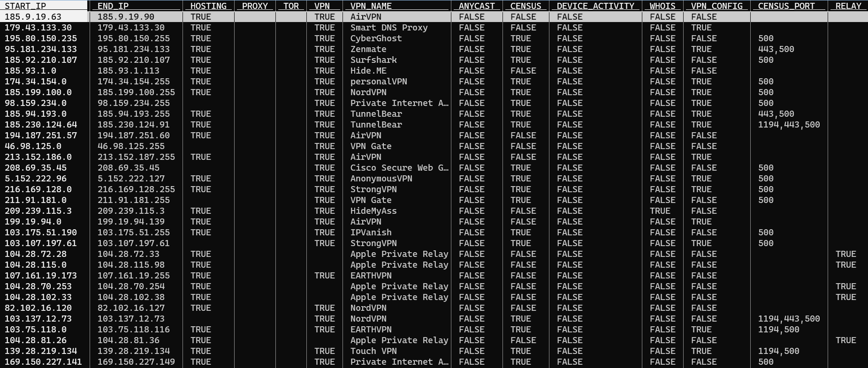Image resolution: width=868 pixels, height=368 pixels.
Task: Select start IP 194.187.251.57
Action: pyautogui.click(x=41, y=135)
